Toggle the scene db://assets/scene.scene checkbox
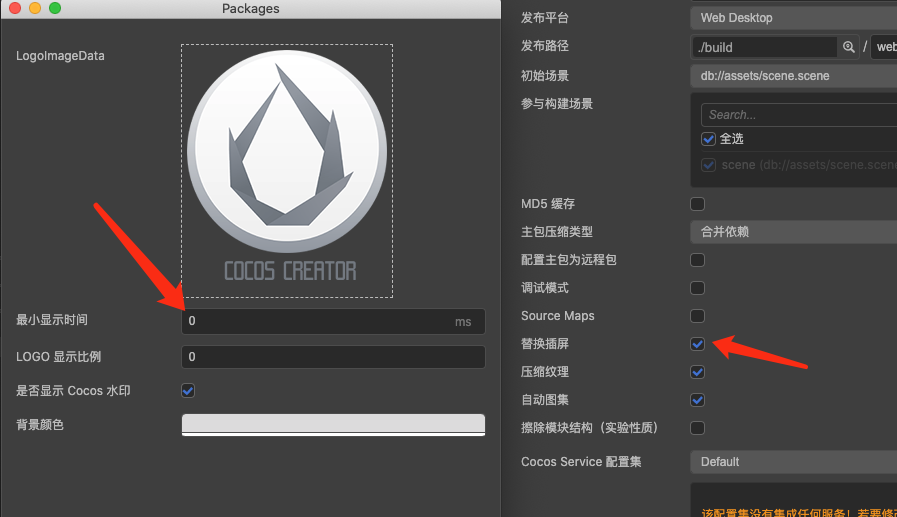Image resolution: width=897 pixels, height=517 pixels. (708, 165)
